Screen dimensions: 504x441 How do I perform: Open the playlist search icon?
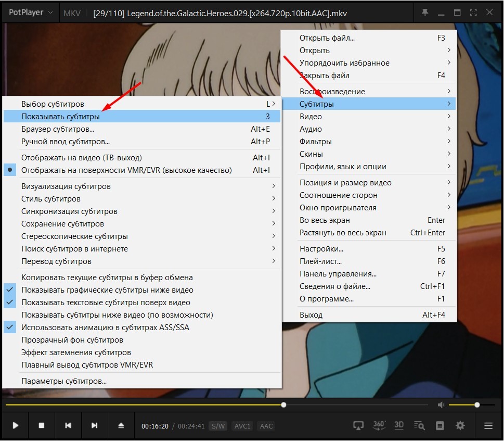coord(419,425)
